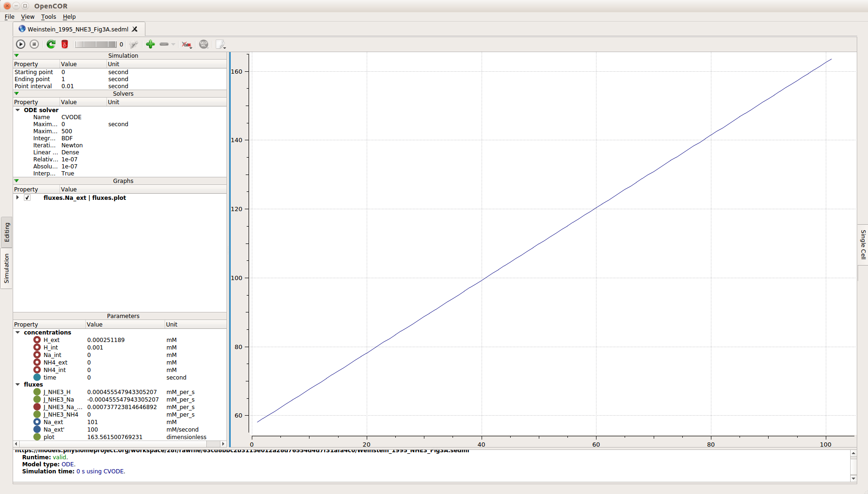Collapse the ODE solver tree section

(x=18, y=110)
